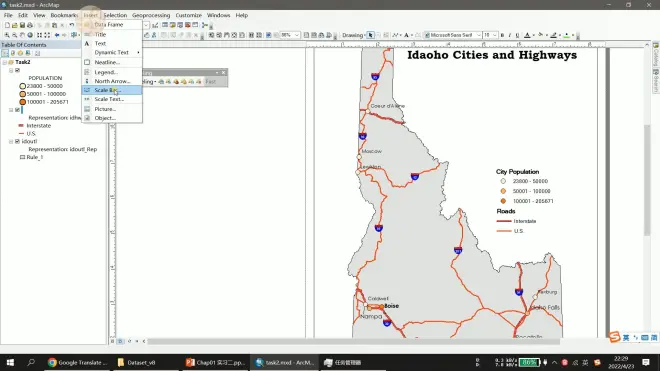Toggle visibility of the population layer checkbox

tap(17, 70)
